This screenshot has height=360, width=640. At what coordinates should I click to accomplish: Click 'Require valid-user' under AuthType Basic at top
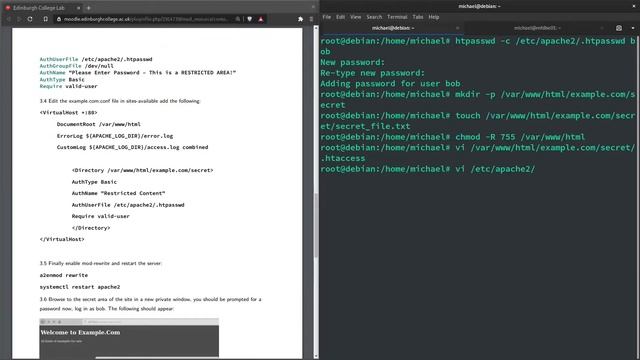point(69,86)
